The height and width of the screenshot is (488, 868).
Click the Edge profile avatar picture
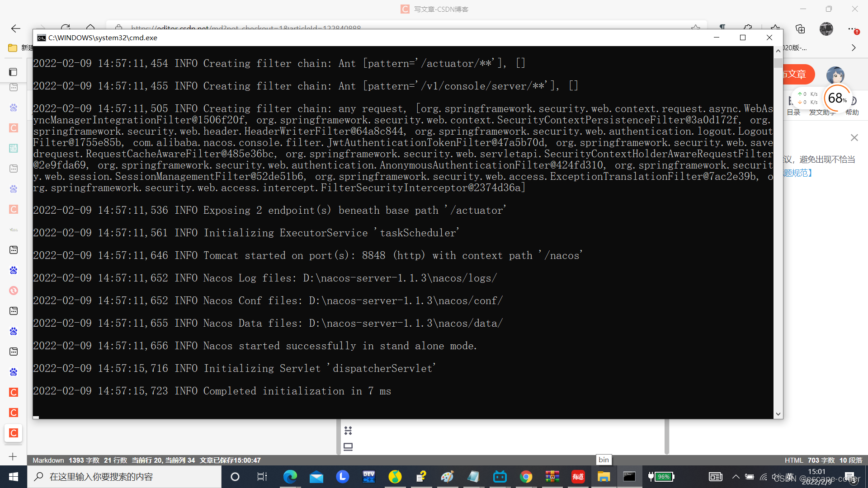826,29
